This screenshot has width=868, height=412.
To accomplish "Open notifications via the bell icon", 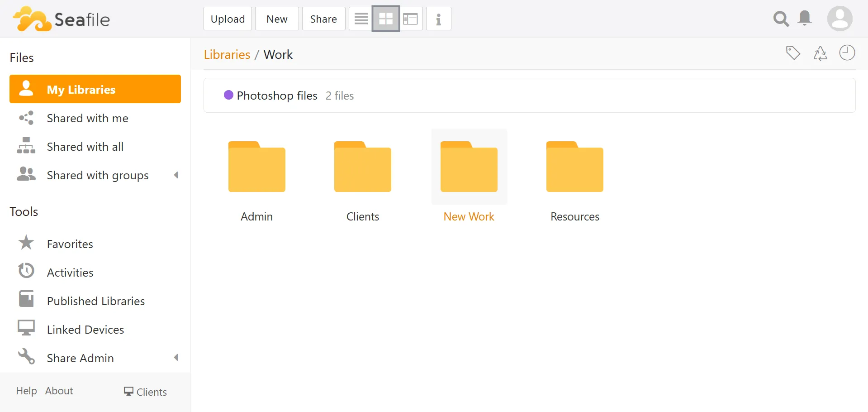I will [805, 19].
